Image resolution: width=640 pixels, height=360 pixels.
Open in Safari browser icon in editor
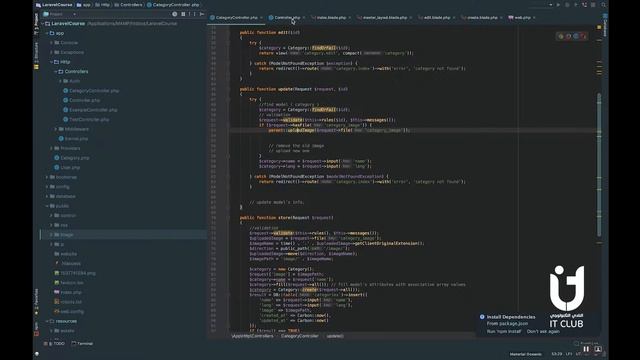[576, 36]
